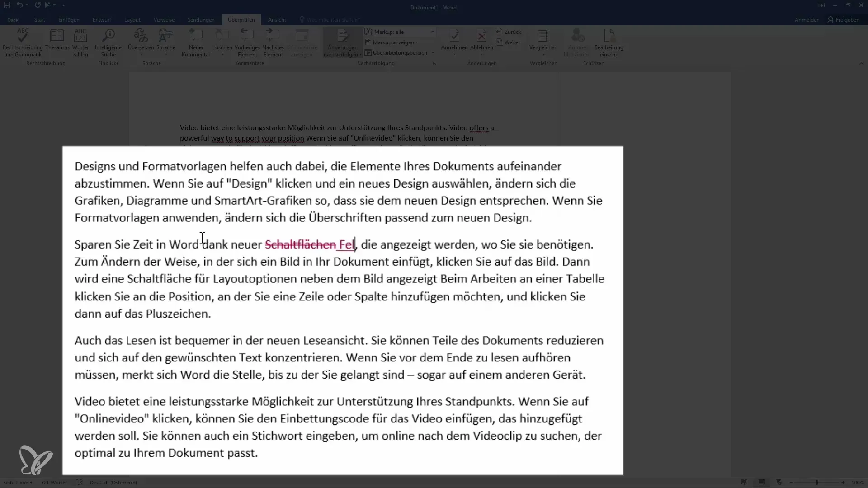Open Ribbon Display Options in title bar
The height and width of the screenshot is (488, 868).
coord(821,5)
